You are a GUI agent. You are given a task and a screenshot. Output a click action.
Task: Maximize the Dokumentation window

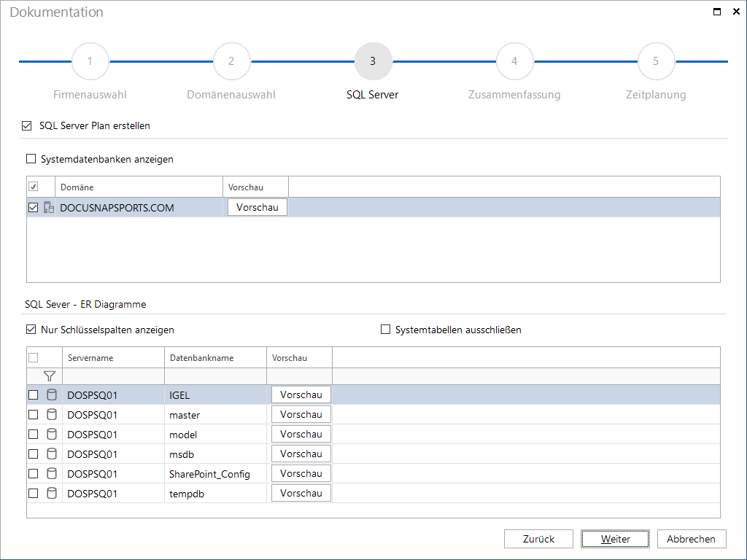(x=716, y=12)
